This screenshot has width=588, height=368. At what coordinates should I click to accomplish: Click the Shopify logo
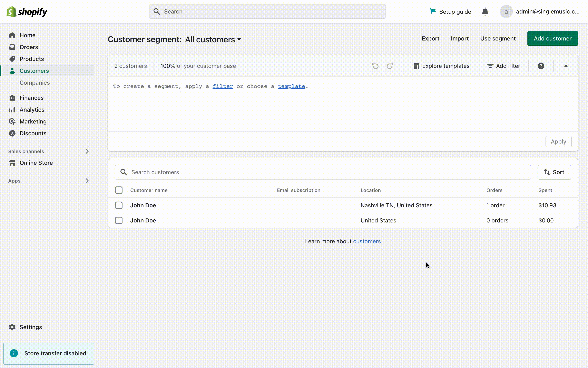pos(27,11)
